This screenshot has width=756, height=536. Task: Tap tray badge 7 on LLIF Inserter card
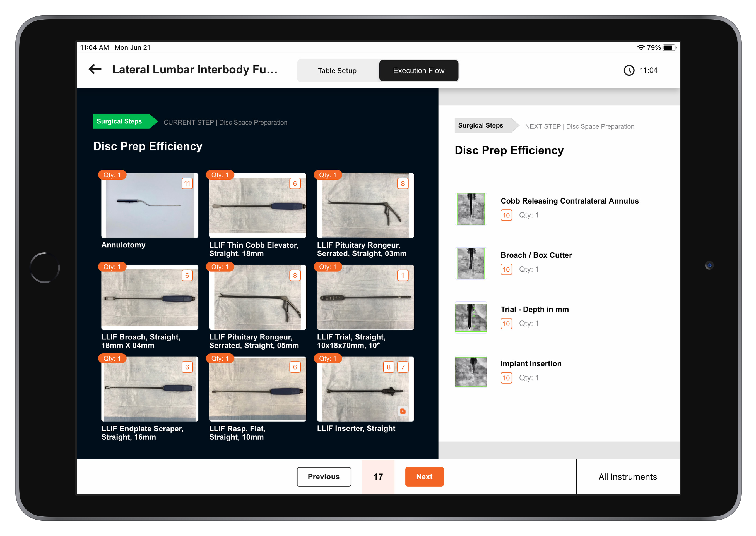pyautogui.click(x=403, y=367)
